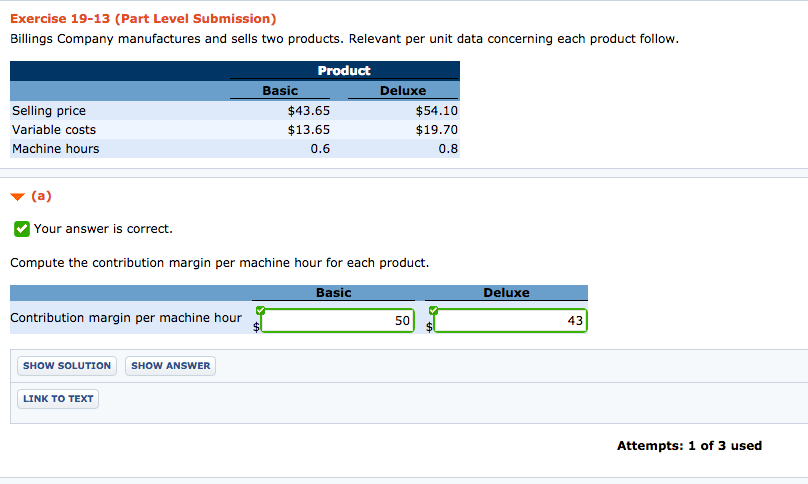
Task: Focus the Deluxe contribution margin input field
Action: coord(510,321)
